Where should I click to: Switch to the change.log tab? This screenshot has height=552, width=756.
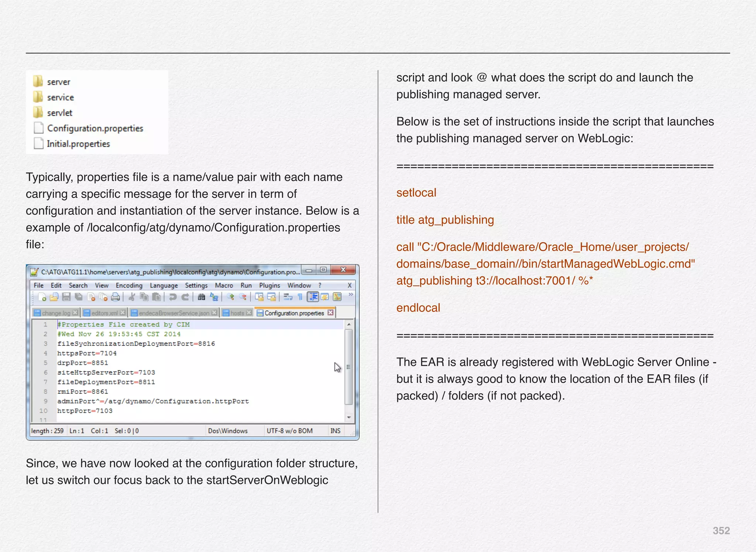pos(56,313)
